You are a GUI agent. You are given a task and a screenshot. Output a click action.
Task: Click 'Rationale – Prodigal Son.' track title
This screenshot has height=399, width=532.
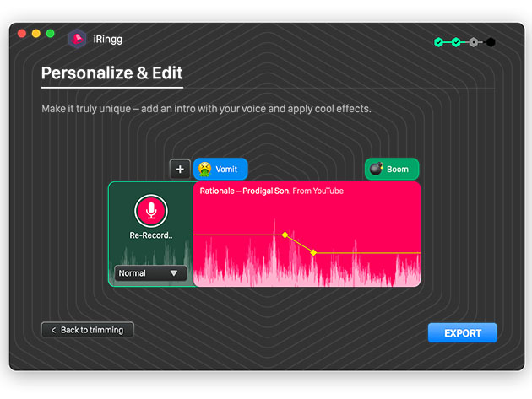(x=245, y=191)
